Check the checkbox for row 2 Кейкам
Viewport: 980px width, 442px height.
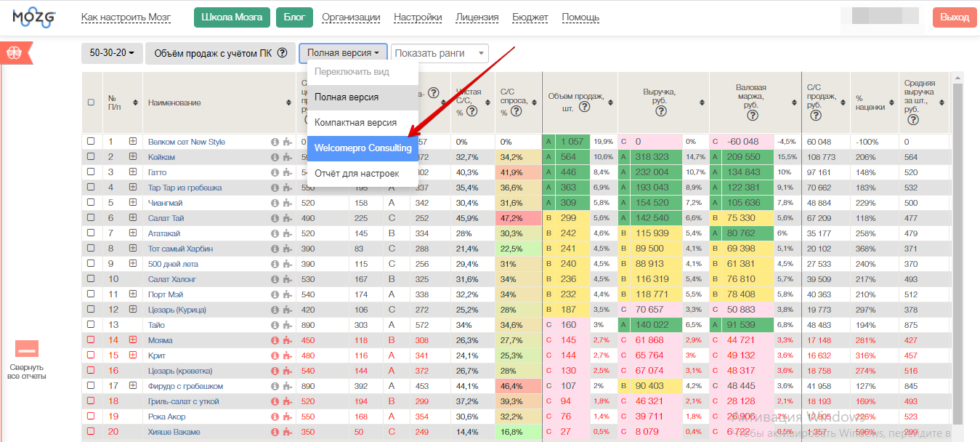(91, 157)
